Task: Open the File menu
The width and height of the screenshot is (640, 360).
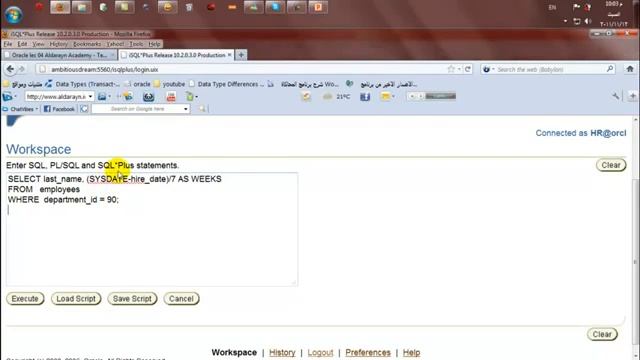Action: [8, 44]
